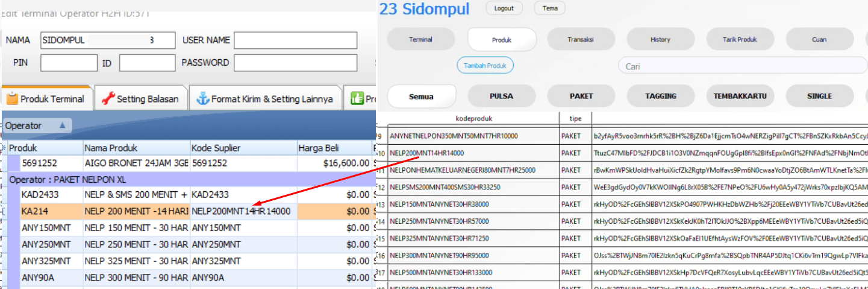Screen dimensions: 868x289
Task: Select the Operator : PAKET NELPON XL group row
Action: coord(190,179)
